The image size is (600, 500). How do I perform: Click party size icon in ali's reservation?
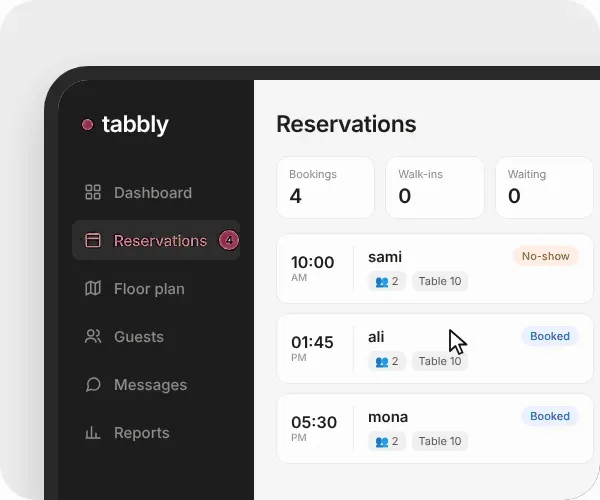tap(382, 362)
